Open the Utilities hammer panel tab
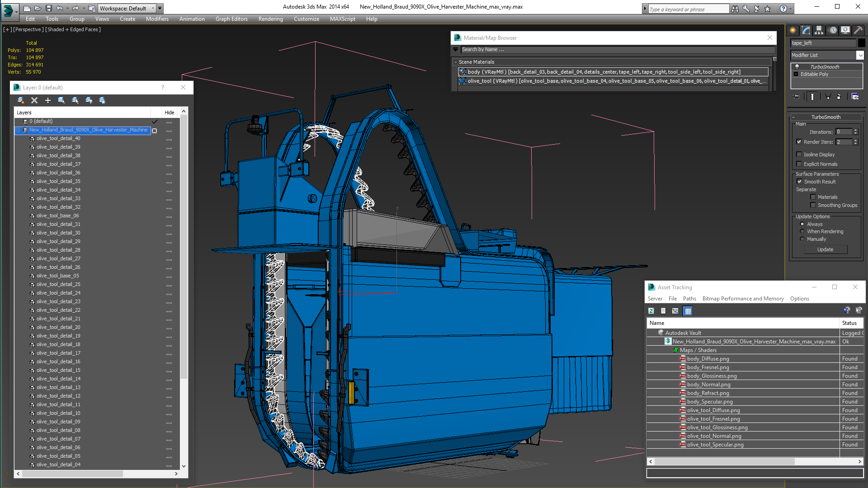Screen dimensions: 868x488 click(858, 30)
